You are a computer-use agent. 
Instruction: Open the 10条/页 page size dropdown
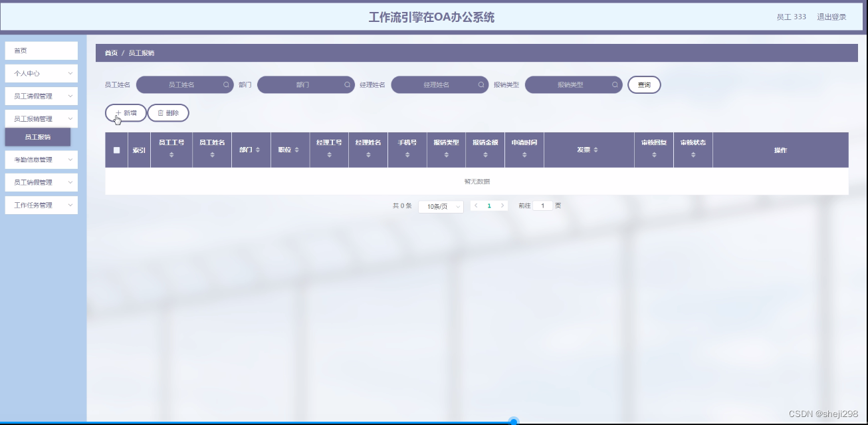tap(441, 206)
